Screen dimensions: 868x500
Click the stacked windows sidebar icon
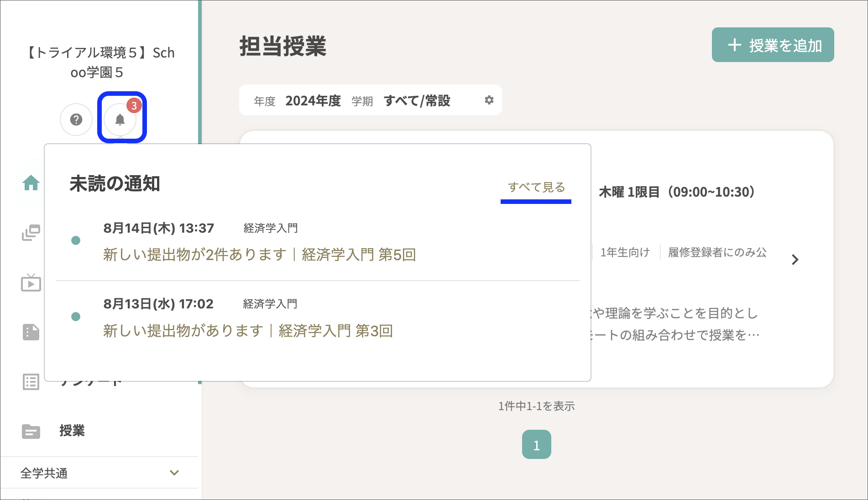31,233
